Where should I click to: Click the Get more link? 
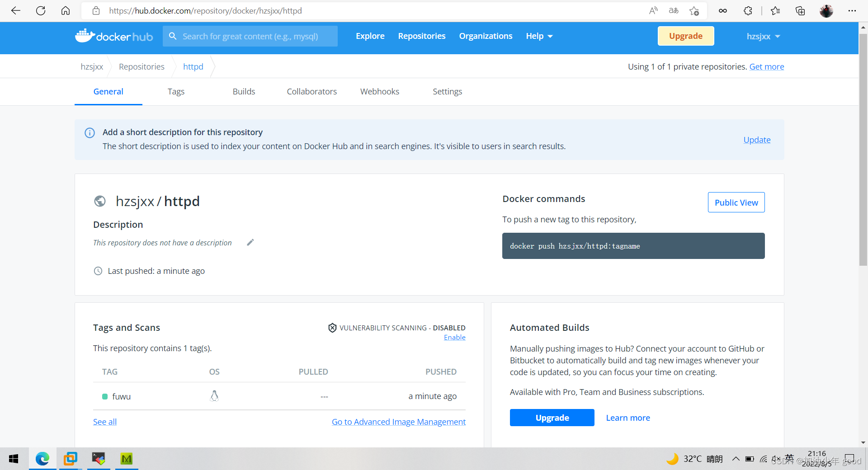pyautogui.click(x=767, y=66)
